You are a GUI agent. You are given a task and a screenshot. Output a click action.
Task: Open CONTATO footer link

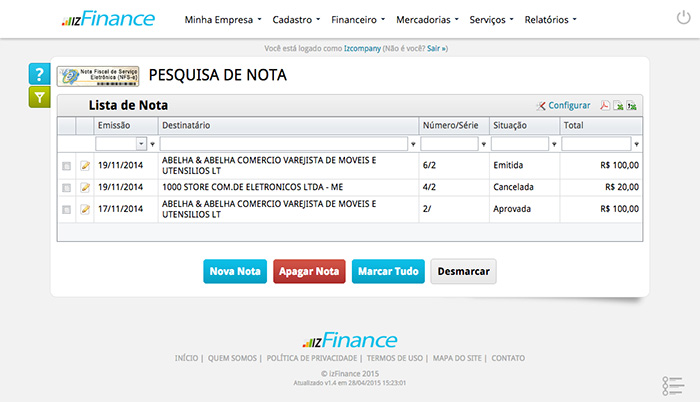(508, 358)
